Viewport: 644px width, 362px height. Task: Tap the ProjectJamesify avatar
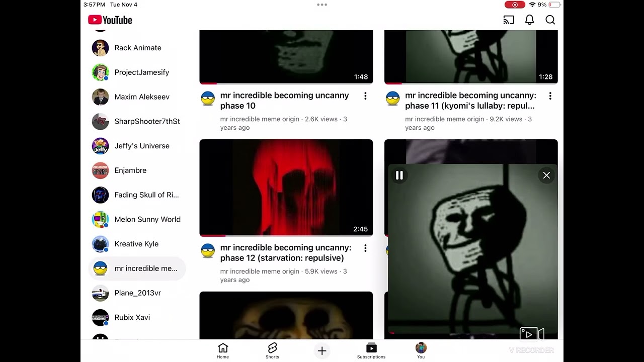[100, 72]
